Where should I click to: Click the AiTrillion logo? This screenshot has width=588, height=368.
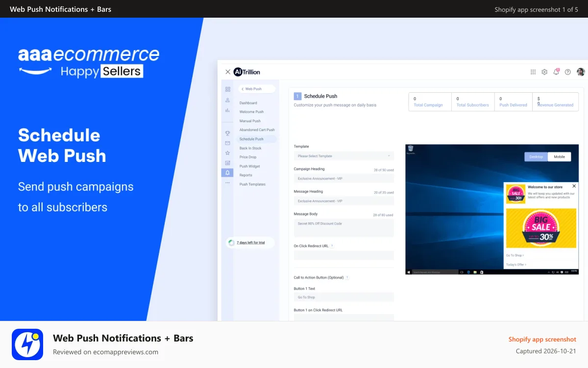247,72
